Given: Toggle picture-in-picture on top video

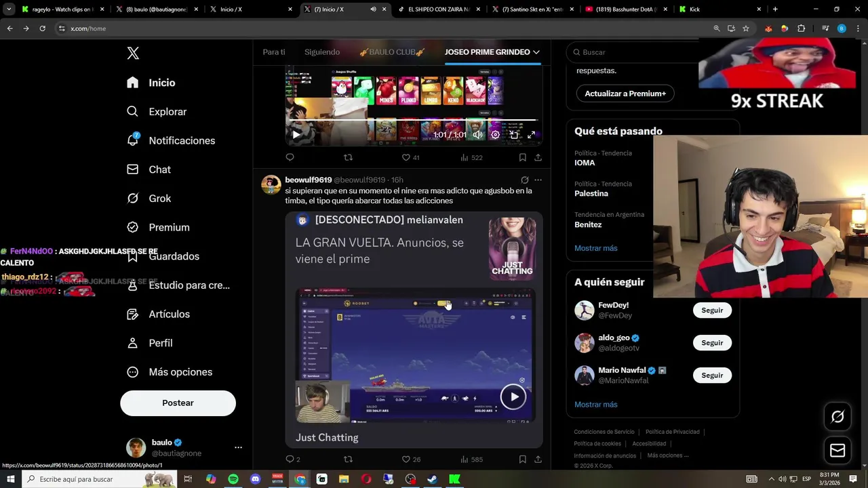Looking at the screenshot, I should coord(514,134).
